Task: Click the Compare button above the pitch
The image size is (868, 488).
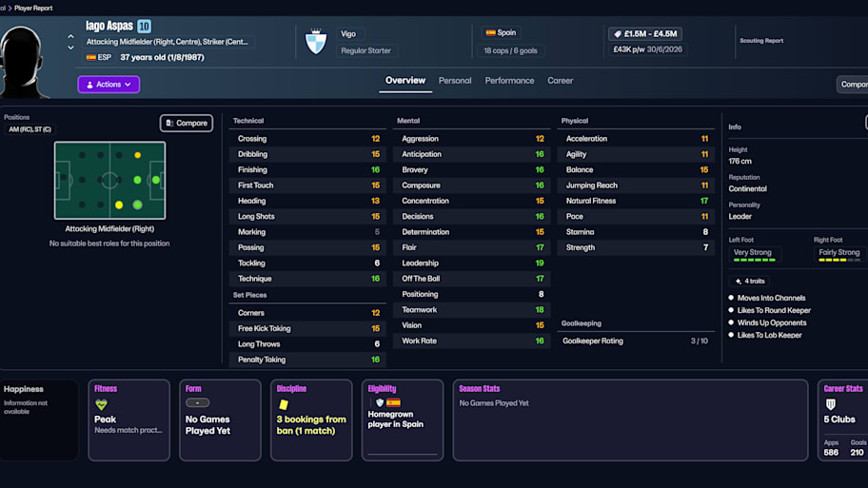Action: point(186,123)
